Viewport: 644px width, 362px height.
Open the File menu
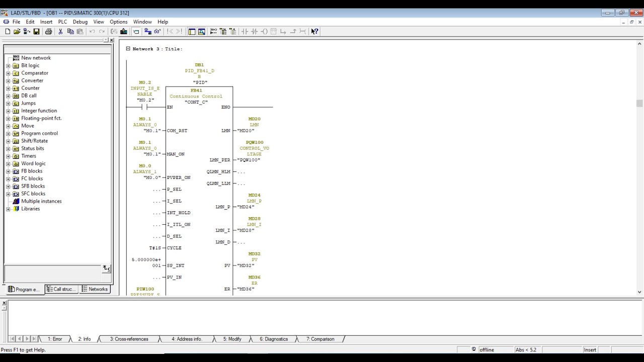pos(16,22)
